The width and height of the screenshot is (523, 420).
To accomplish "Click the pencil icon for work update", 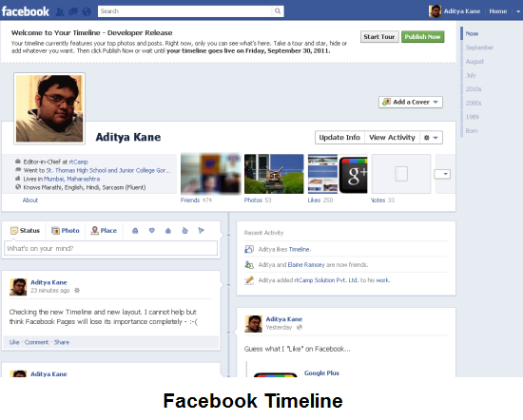I will tap(249, 280).
